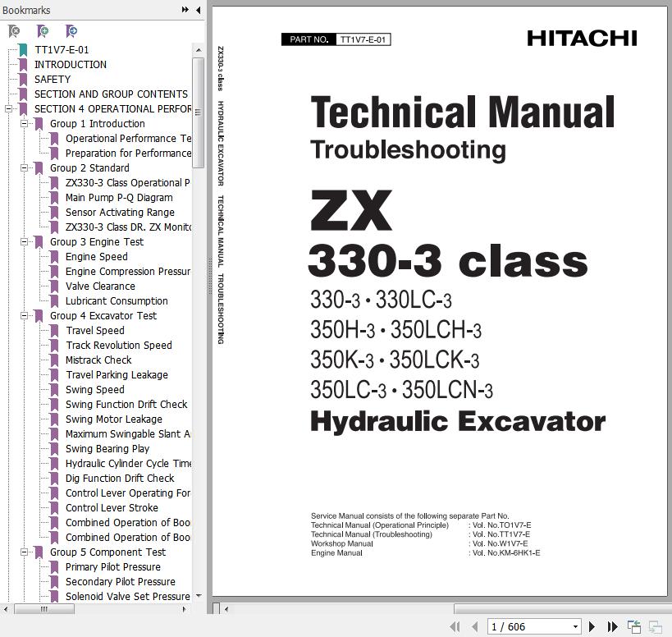Click the document horizontal scrollbar thumb

pyautogui.click(x=562, y=609)
